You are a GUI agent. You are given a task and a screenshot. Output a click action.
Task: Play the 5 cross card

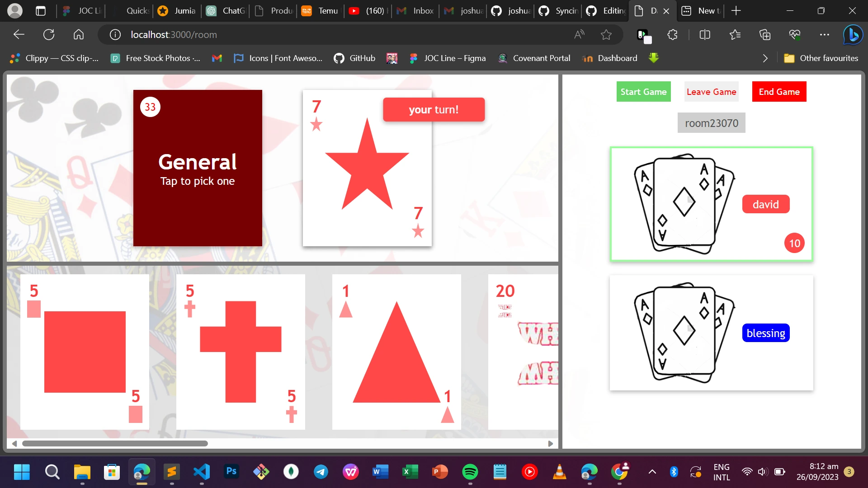tap(241, 352)
